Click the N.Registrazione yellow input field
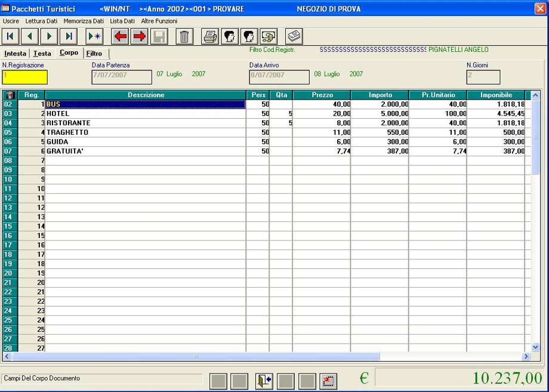549x392 pixels. [24, 77]
